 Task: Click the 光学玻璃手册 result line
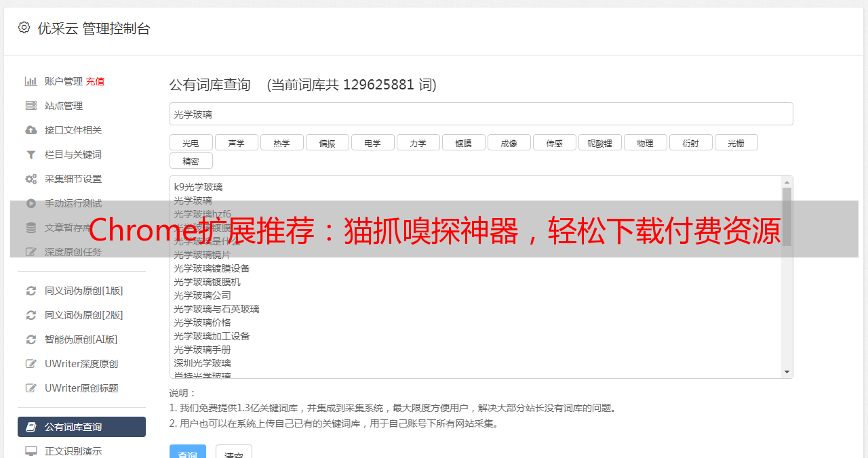point(202,350)
